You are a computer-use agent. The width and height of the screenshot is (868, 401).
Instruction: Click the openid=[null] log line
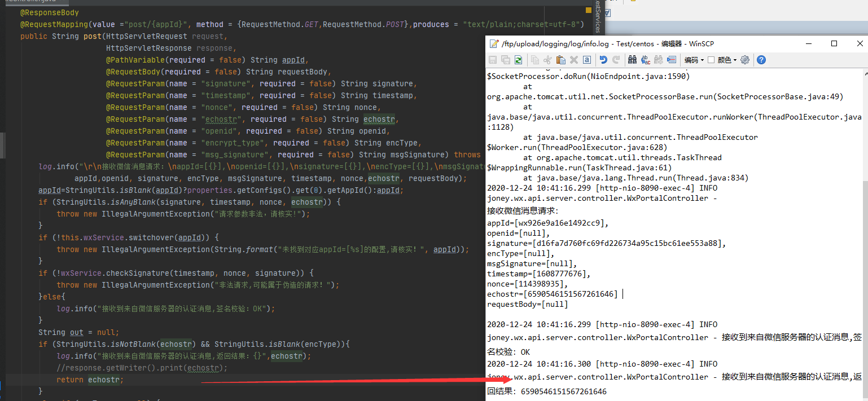(x=519, y=233)
